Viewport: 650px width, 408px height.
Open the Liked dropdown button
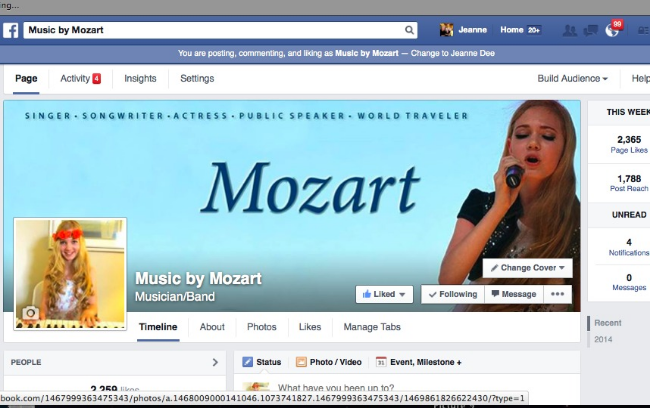click(384, 294)
